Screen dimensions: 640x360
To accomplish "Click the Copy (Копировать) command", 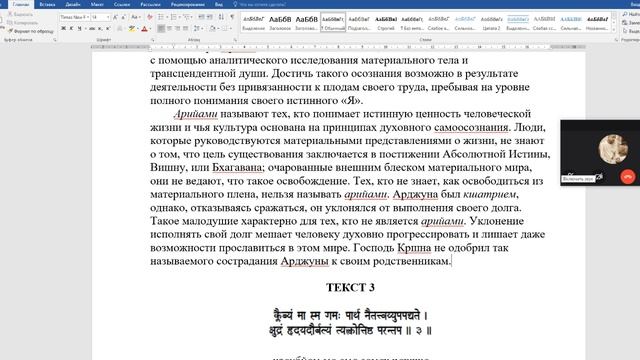I will (x=23, y=23).
